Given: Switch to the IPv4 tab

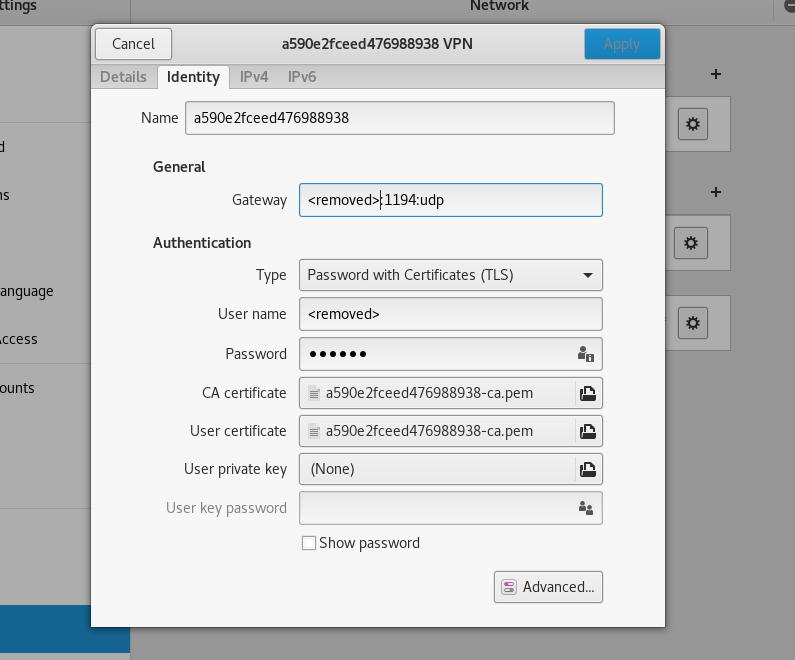Looking at the screenshot, I should pyautogui.click(x=253, y=77).
